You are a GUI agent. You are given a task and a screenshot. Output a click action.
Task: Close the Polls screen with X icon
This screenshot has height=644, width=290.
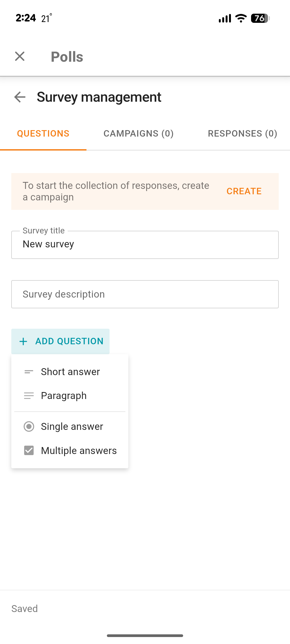20,56
